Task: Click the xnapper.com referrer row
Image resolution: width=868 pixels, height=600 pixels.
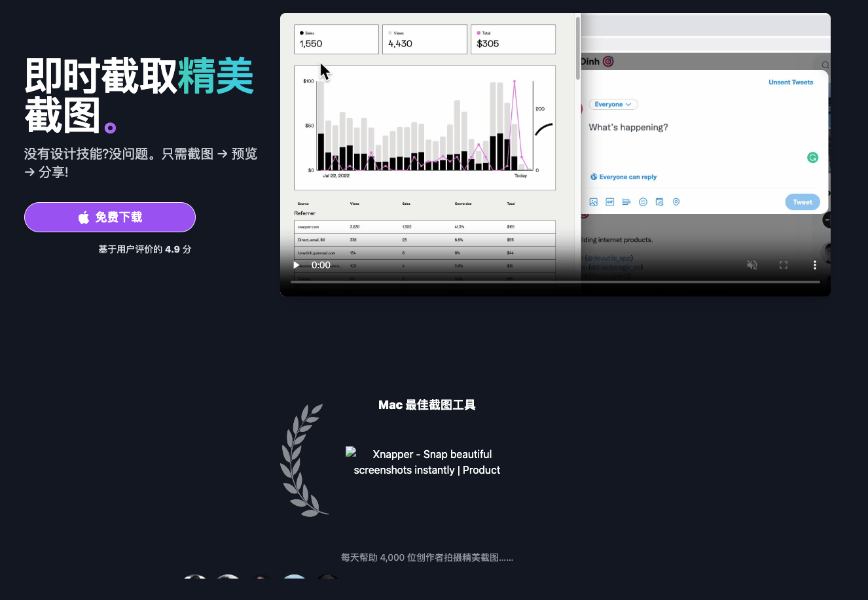Action: 425,226
